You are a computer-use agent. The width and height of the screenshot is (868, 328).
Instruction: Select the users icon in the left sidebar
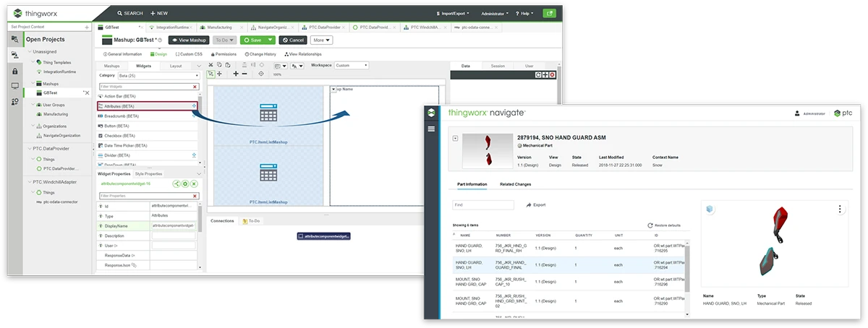[15, 102]
